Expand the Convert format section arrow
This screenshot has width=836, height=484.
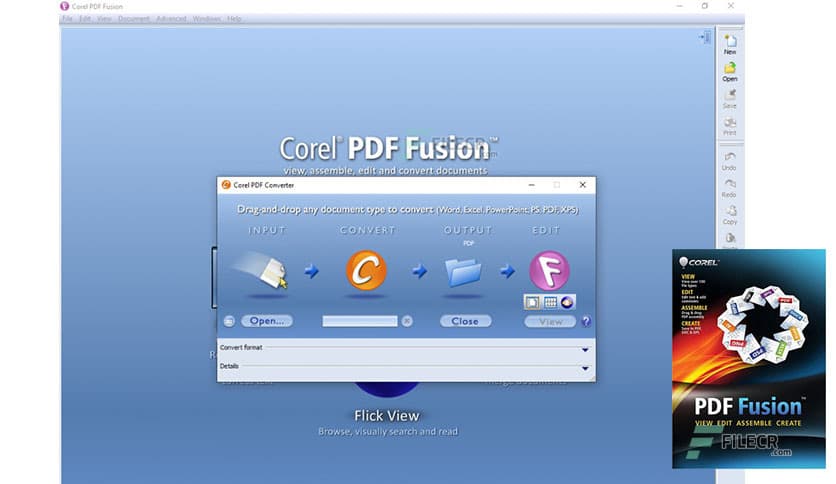click(585, 350)
